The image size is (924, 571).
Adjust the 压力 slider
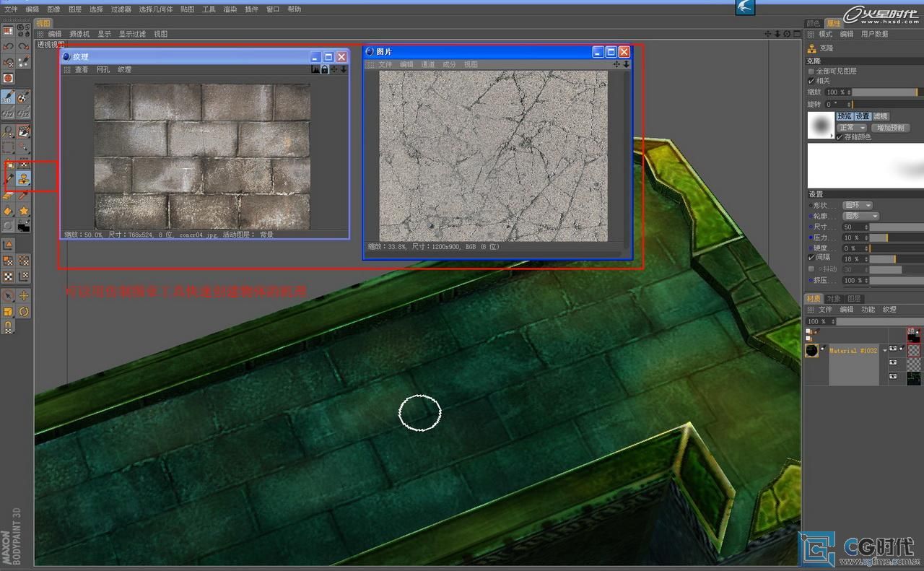point(897,237)
